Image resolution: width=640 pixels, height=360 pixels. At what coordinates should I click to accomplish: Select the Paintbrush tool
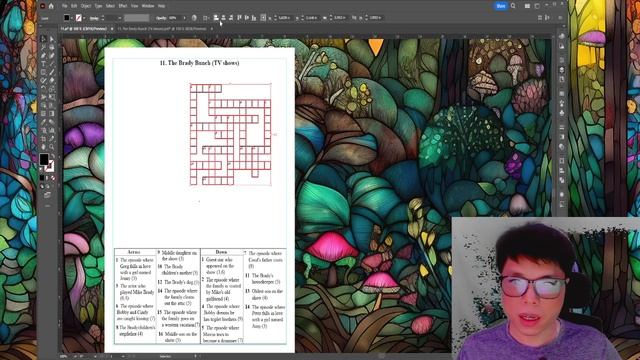click(51, 71)
